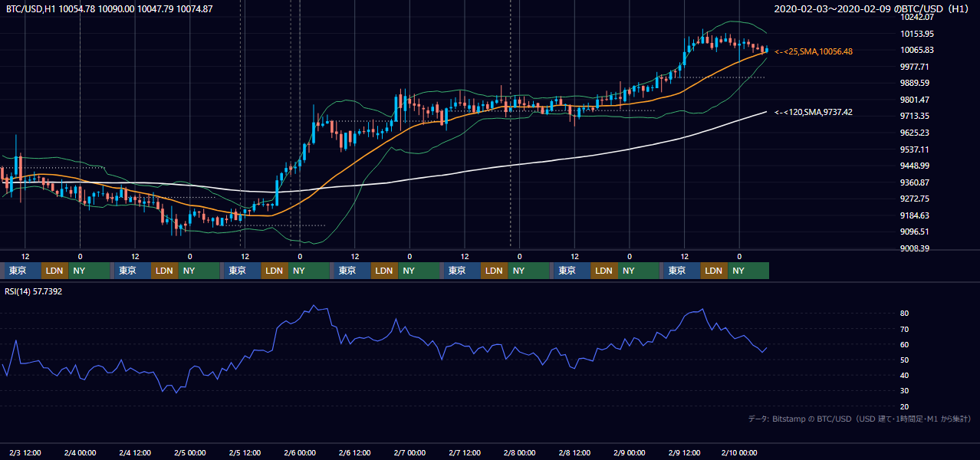Click the 2/7 00:00 time axis label
The height and width of the screenshot is (460, 980).
coord(409,452)
